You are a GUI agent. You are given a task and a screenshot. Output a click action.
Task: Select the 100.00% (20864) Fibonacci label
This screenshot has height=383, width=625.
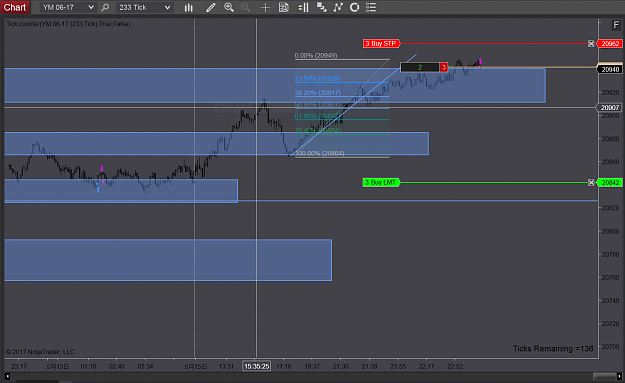pyautogui.click(x=320, y=153)
